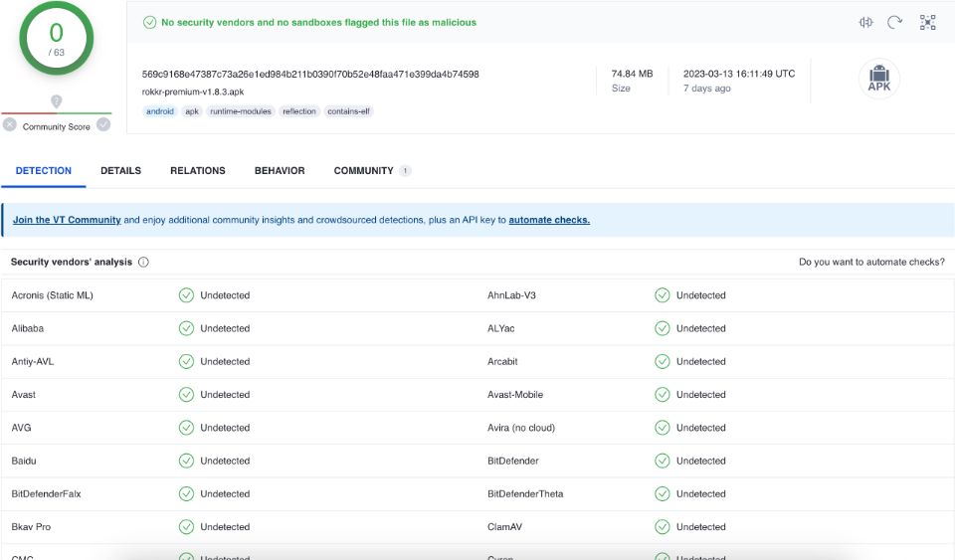Switch to the RELATIONS tab
This screenshot has width=955, height=560.
[x=197, y=171]
